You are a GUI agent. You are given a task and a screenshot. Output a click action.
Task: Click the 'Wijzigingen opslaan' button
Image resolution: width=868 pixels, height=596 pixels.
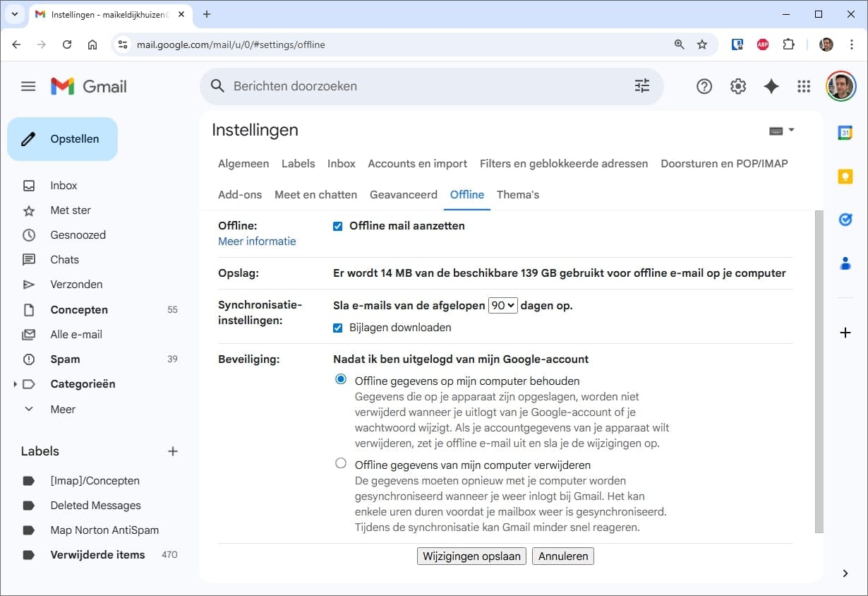(471, 556)
